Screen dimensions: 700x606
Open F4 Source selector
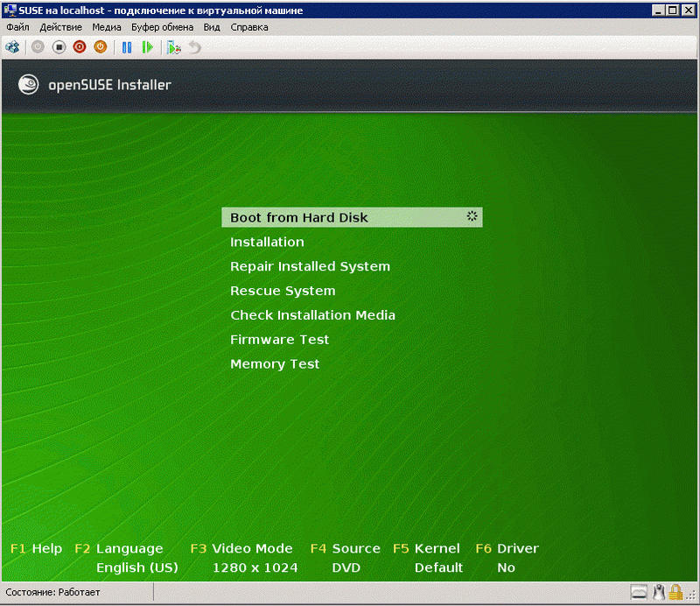coord(345,548)
